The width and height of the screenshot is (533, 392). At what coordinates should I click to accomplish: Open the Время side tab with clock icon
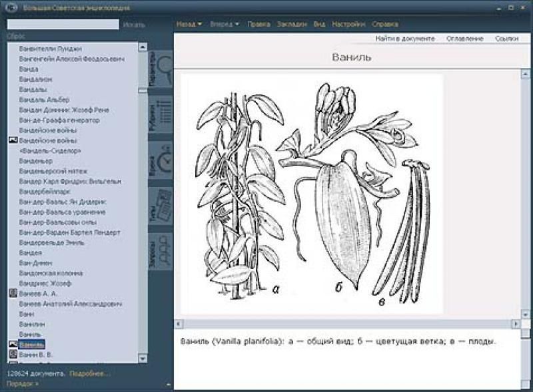coord(160,161)
